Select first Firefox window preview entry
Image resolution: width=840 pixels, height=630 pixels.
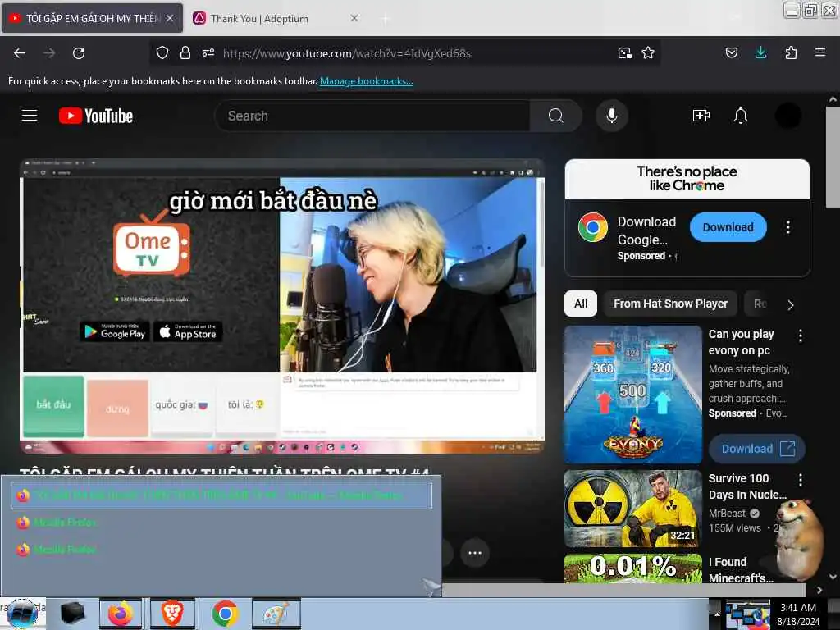[221, 495]
